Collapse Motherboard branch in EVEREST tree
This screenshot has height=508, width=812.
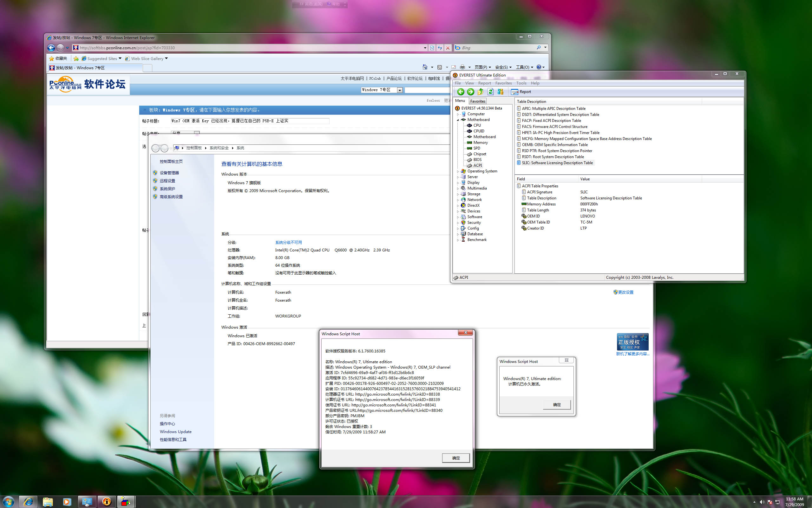click(x=458, y=120)
